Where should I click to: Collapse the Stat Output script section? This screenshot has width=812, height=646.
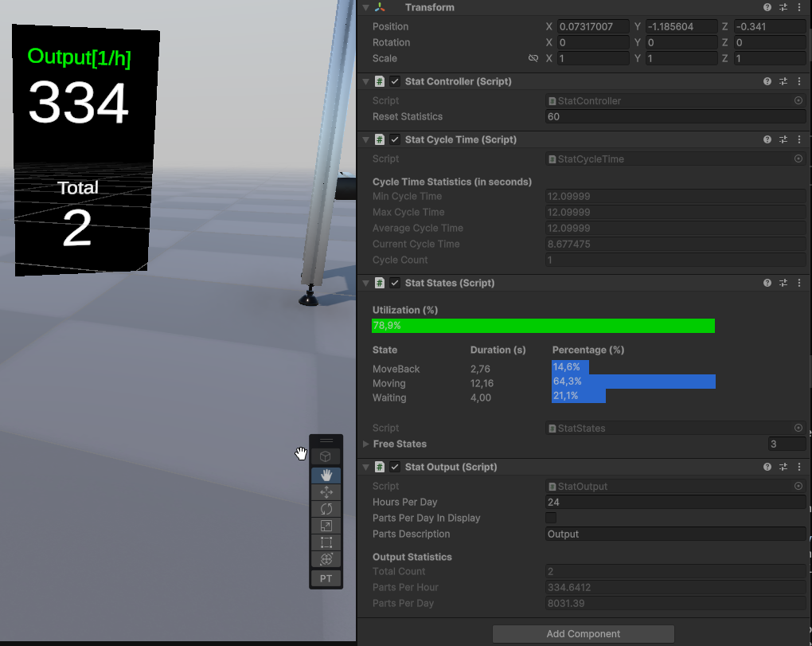coord(365,467)
